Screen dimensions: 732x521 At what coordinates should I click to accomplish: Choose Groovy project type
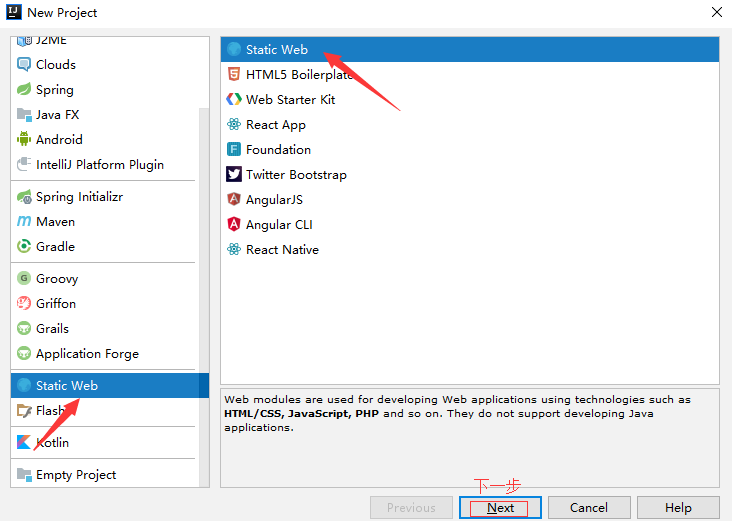(105, 278)
